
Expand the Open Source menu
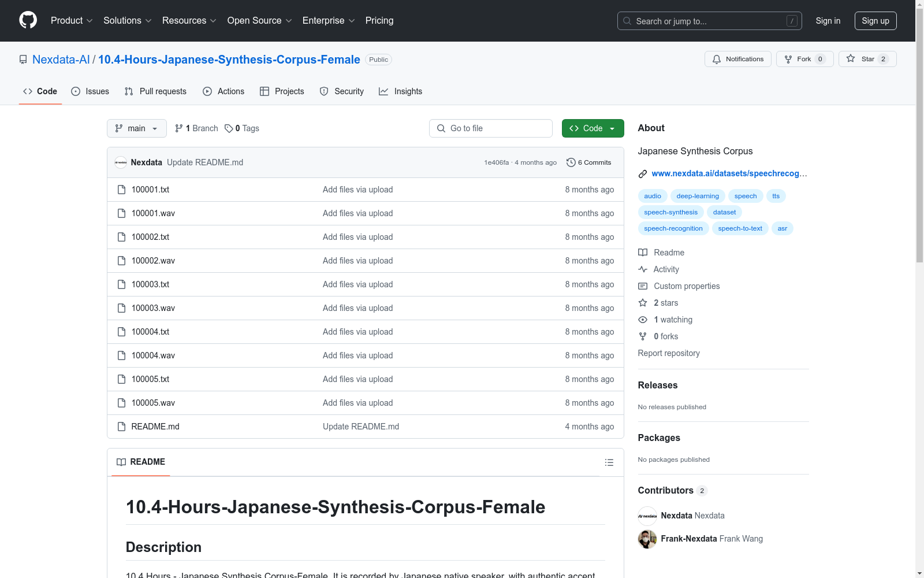coord(260,20)
